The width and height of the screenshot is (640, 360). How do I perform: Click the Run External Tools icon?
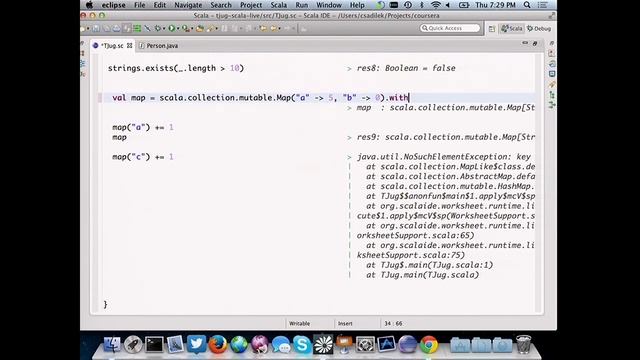(185, 29)
